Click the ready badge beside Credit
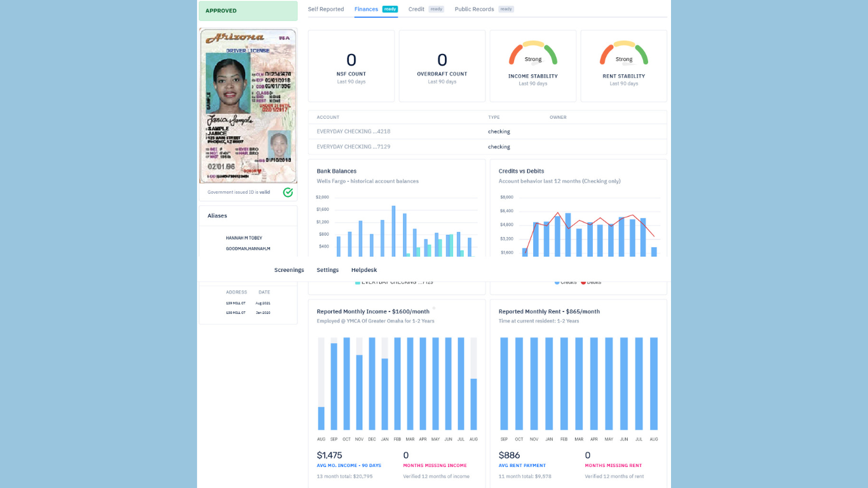The height and width of the screenshot is (488, 868). (436, 10)
